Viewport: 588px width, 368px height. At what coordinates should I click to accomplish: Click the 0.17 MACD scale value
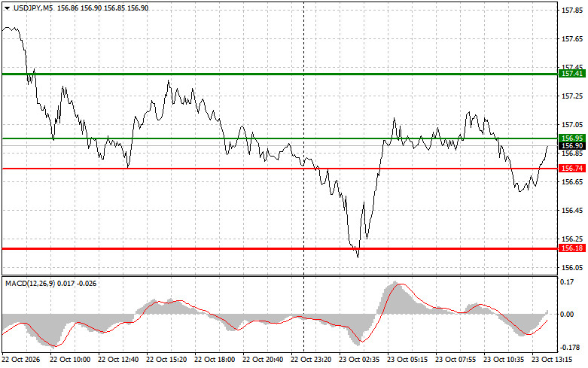click(x=567, y=281)
